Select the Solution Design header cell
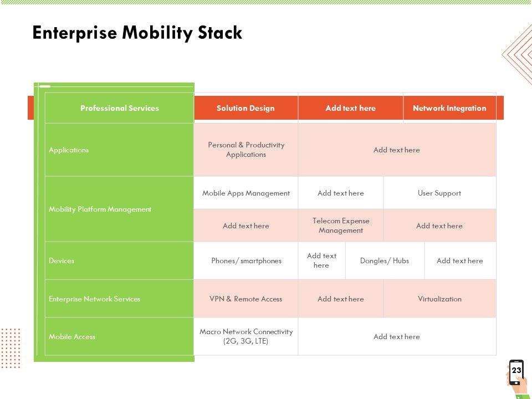Screen dimensions: 532x399 click(x=245, y=108)
